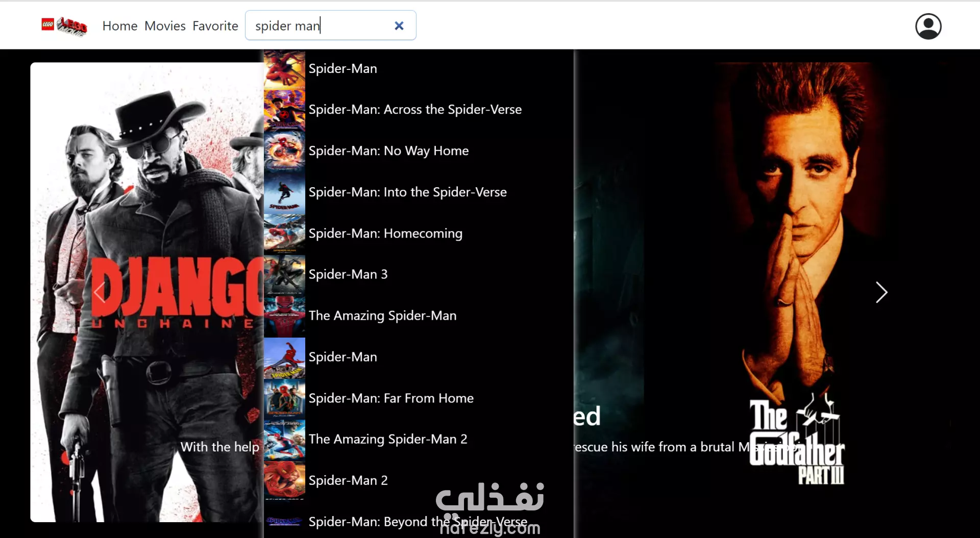Select Spider-Man: No Way Home result
The width and height of the screenshot is (980, 538).
pos(419,151)
